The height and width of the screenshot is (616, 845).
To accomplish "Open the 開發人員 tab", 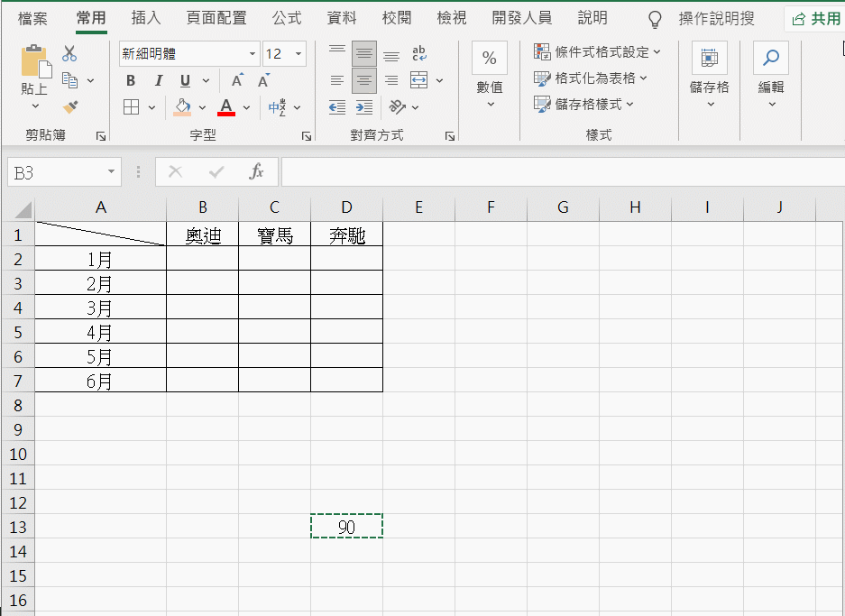I will pyautogui.click(x=521, y=18).
